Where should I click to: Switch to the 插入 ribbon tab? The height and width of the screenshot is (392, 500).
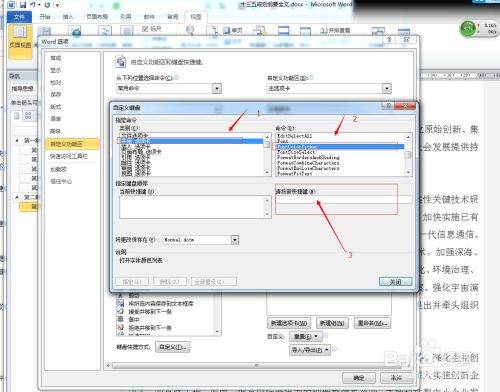(68, 17)
